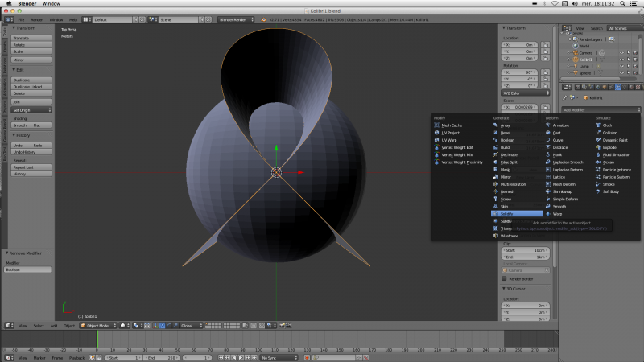This screenshot has width=644, height=362.
Task: Open the macOS Window menu
Action: [52, 3]
